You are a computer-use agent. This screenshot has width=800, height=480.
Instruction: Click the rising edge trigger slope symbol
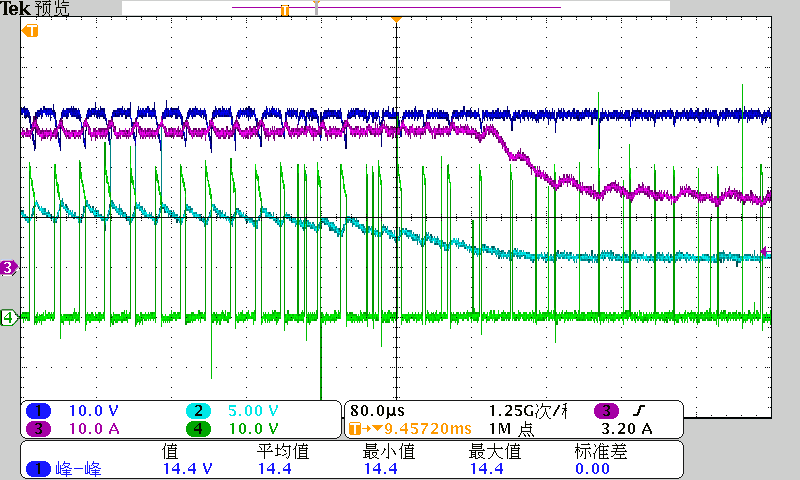[639, 410]
